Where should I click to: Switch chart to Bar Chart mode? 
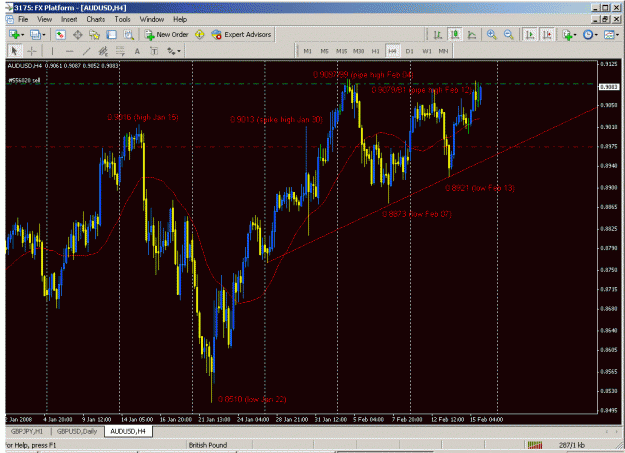point(438,35)
